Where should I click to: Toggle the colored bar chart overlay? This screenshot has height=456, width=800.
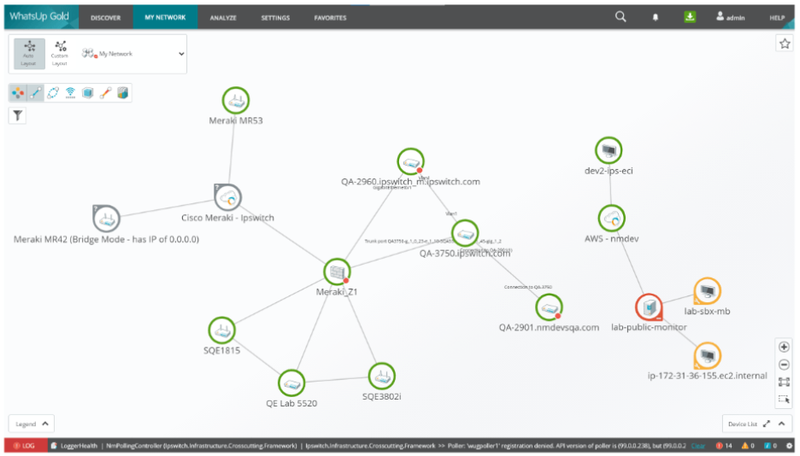click(122, 93)
